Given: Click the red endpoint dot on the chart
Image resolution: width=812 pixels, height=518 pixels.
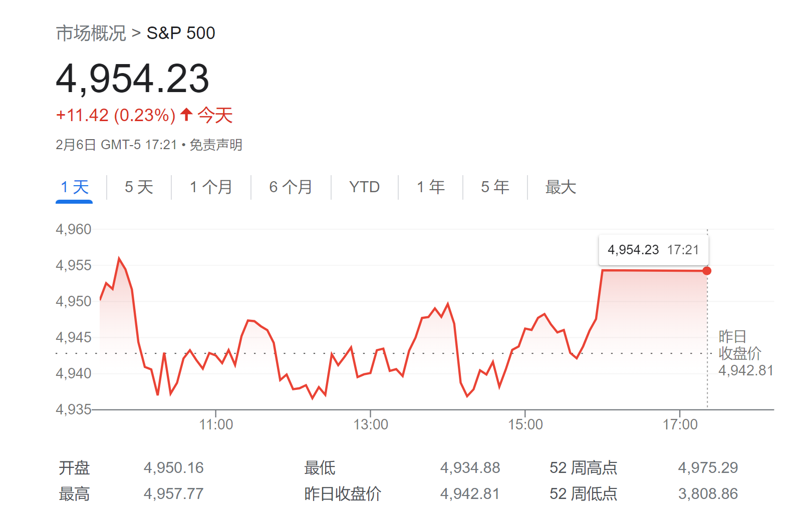Looking at the screenshot, I should 707,271.
